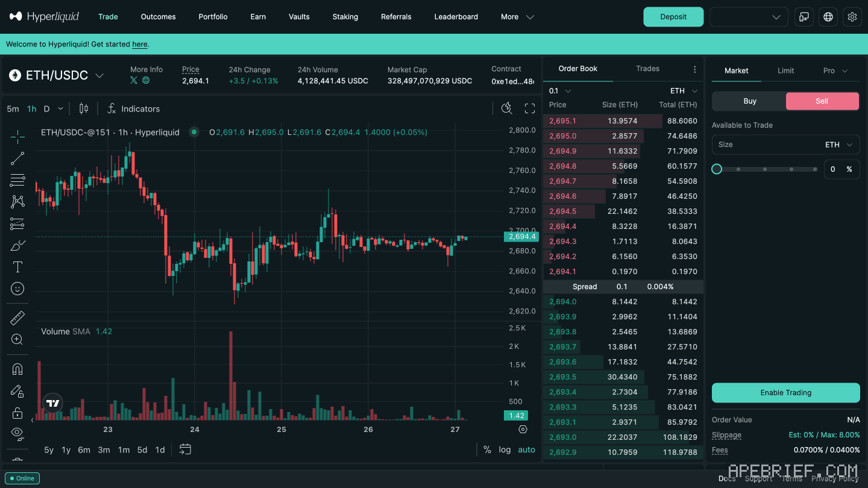Image resolution: width=868 pixels, height=488 pixels.
Task: Click the order size percentage slider handle
Action: (717, 169)
